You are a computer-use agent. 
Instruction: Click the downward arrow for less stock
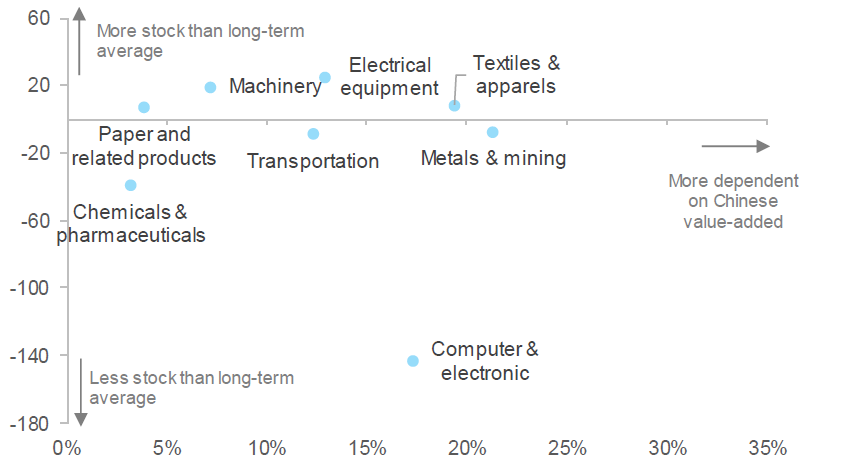(x=81, y=392)
